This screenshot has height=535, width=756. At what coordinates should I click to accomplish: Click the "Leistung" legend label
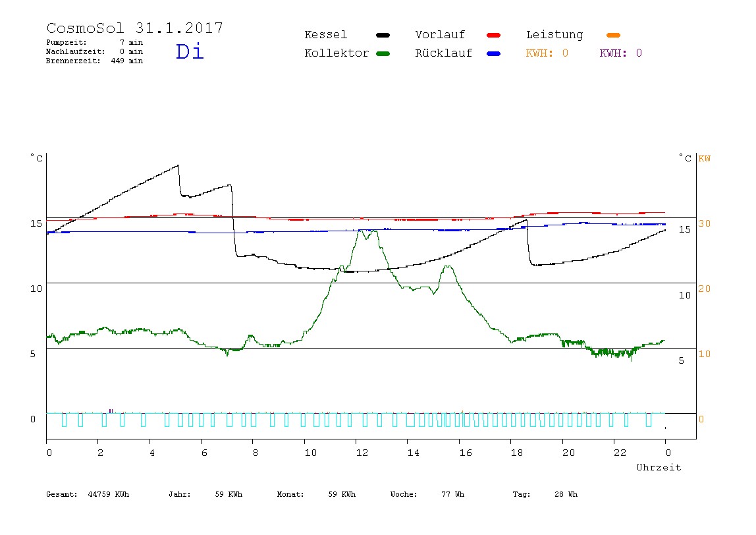554,35
